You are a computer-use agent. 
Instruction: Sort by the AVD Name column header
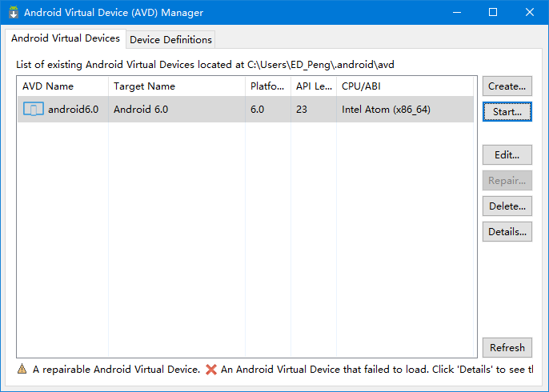click(48, 86)
